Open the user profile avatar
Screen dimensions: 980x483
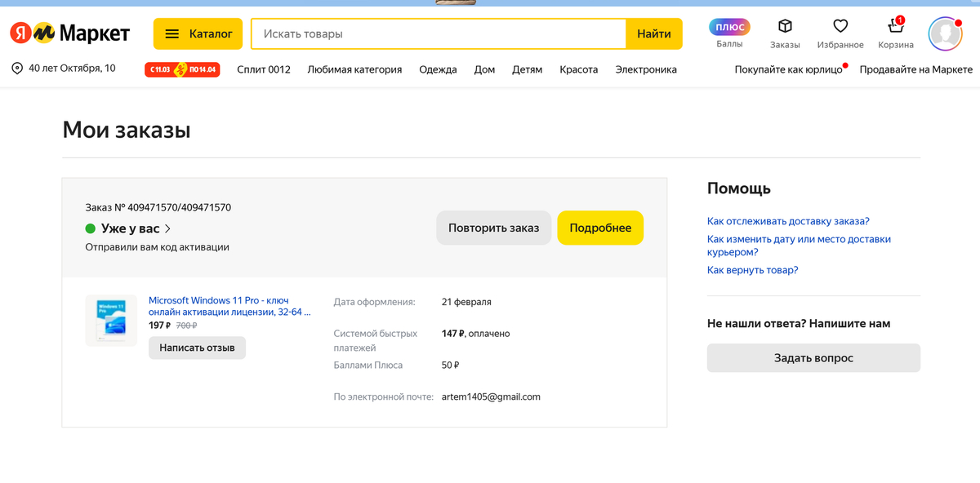pyautogui.click(x=946, y=33)
